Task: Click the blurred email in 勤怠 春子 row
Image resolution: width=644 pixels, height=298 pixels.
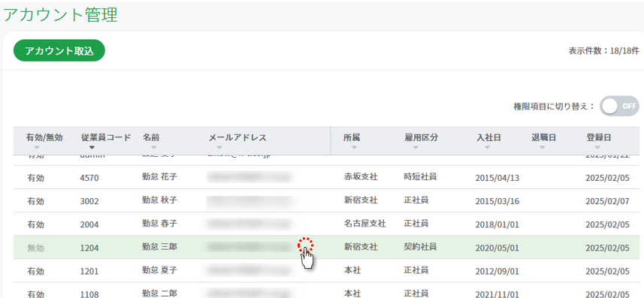Action: click(x=249, y=224)
